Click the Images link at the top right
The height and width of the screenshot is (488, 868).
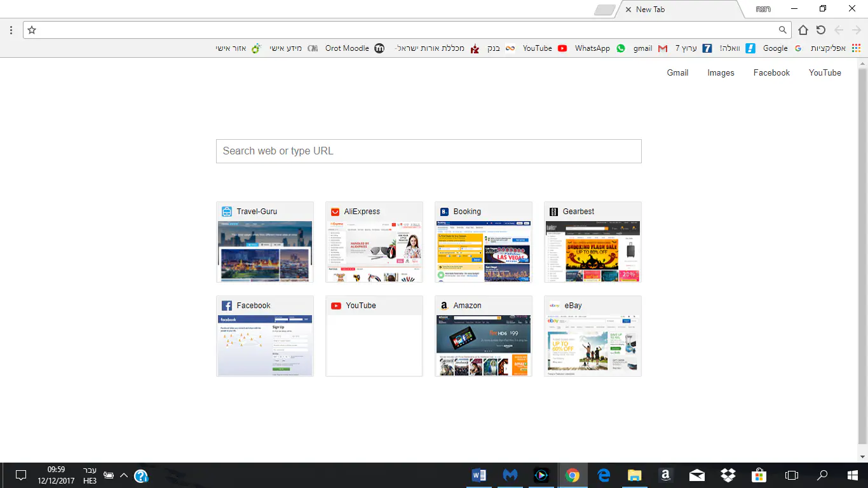pyautogui.click(x=721, y=73)
